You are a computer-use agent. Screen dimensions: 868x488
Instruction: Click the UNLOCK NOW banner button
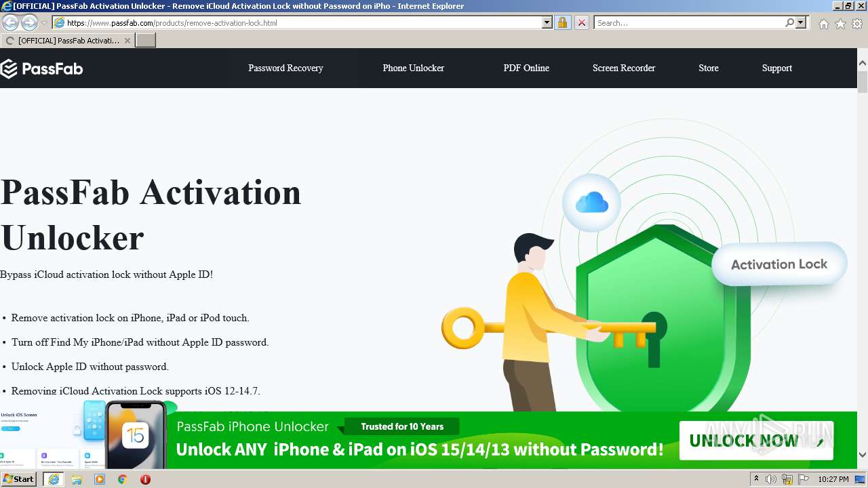pyautogui.click(x=756, y=441)
